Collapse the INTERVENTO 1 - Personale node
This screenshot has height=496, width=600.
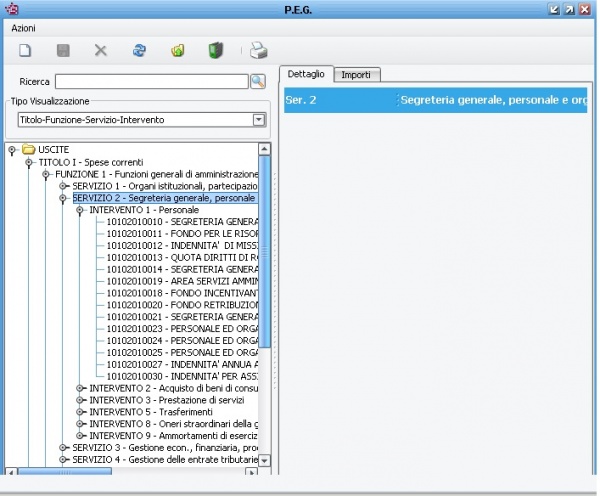80,210
